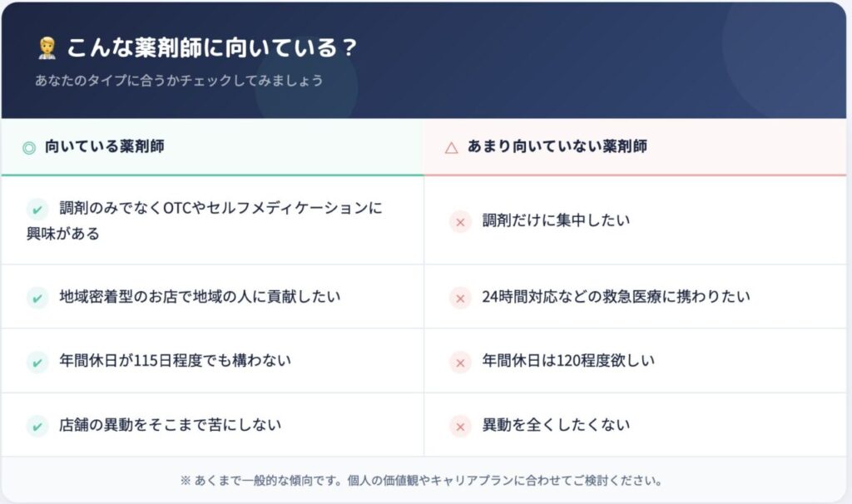Image resolution: width=852 pixels, height=504 pixels.
Task: Click checkmark beside 店舗の異動 row
Action: (37, 426)
